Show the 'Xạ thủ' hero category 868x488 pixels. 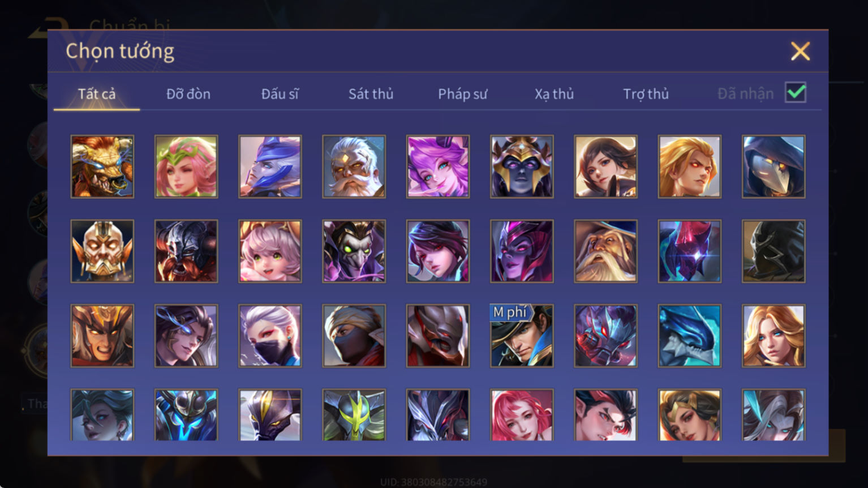[x=554, y=94]
